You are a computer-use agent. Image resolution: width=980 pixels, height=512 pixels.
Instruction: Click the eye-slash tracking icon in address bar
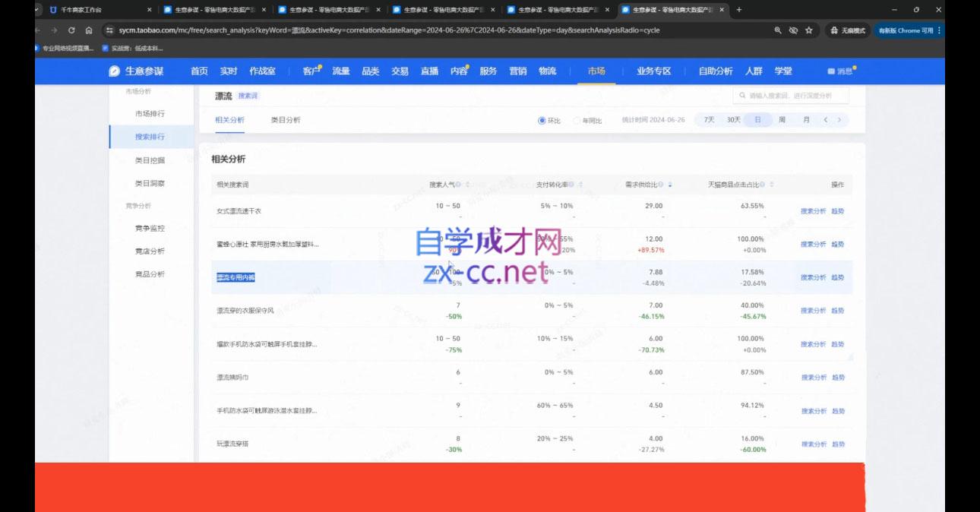(x=793, y=30)
